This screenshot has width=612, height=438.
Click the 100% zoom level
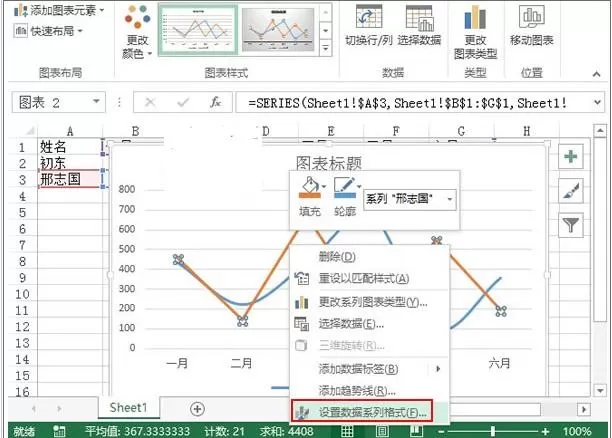pyautogui.click(x=576, y=431)
